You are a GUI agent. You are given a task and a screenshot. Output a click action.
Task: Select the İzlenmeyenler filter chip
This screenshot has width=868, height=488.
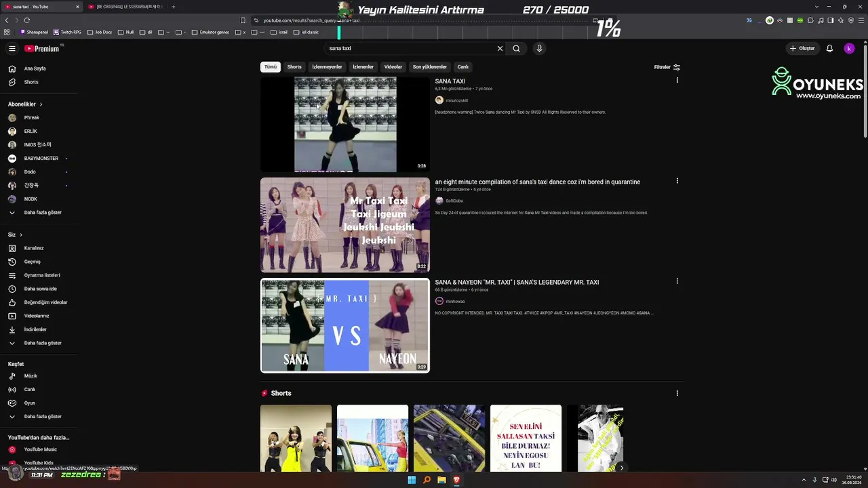click(327, 67)
